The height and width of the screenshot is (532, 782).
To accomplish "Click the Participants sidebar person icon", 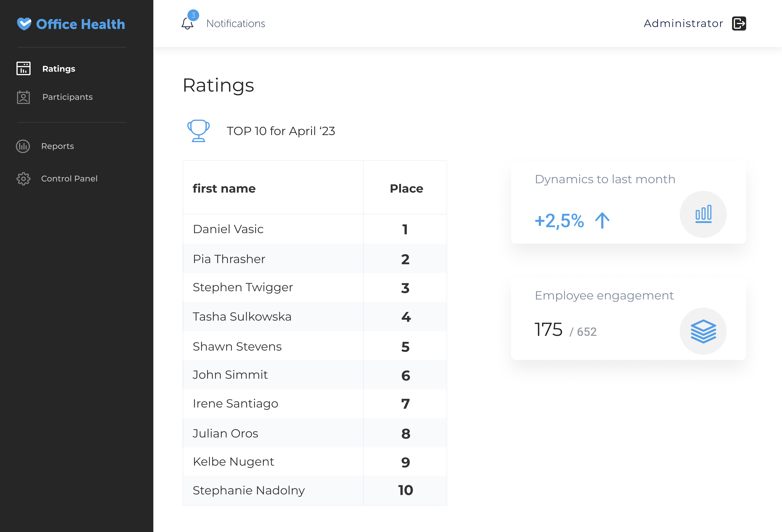I will click(24, 97).
